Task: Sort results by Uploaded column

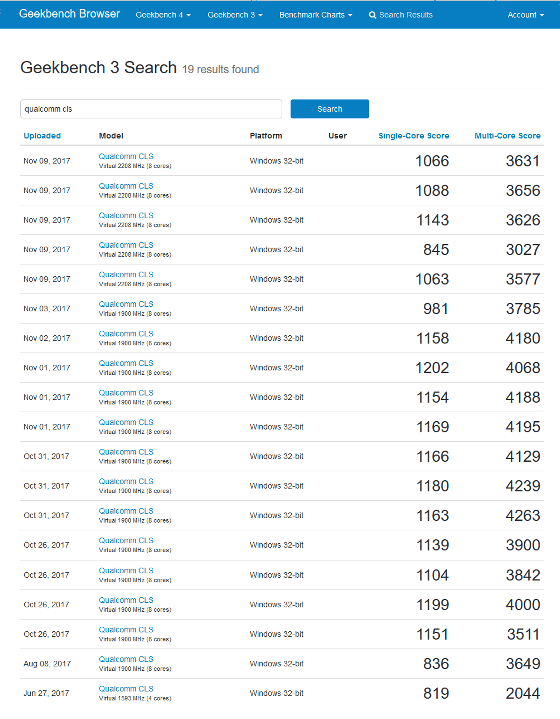Action: click(x=42, y=136)
